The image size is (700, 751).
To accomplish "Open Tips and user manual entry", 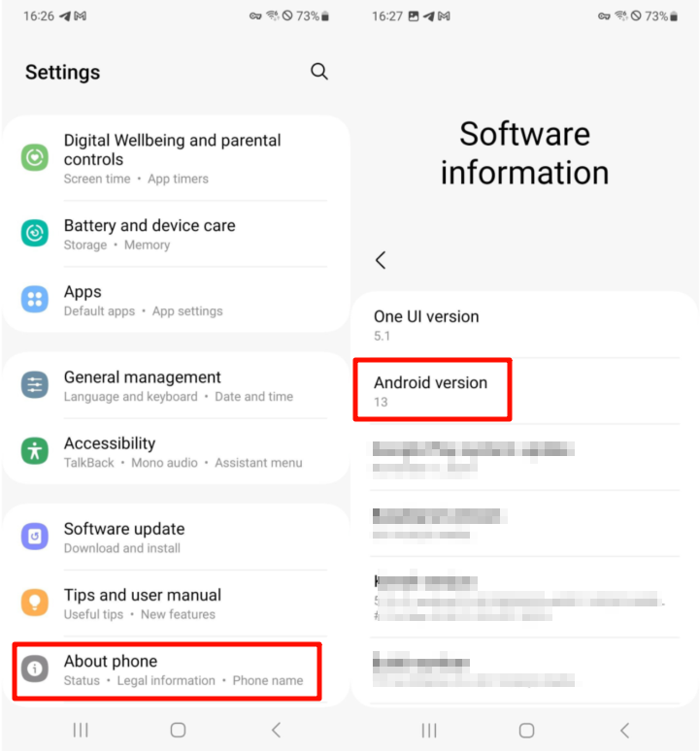I will pyautogui.click(x=174, y=604).
